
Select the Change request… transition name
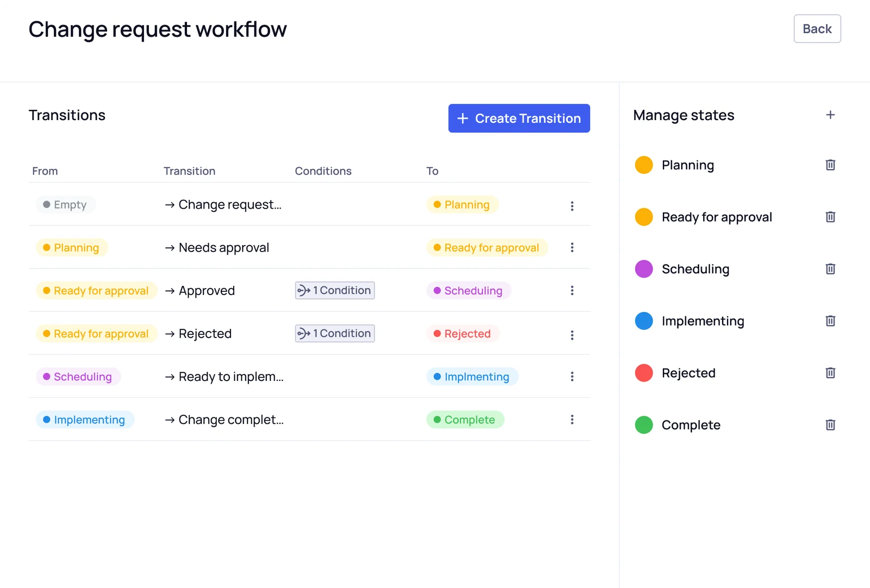[x=230, y=204]
